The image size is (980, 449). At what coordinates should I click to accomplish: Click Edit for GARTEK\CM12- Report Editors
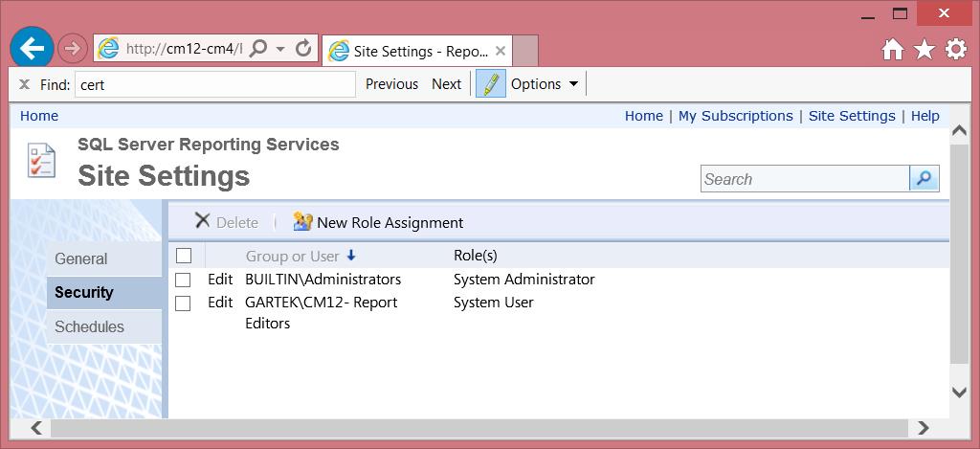pos(220,303)
